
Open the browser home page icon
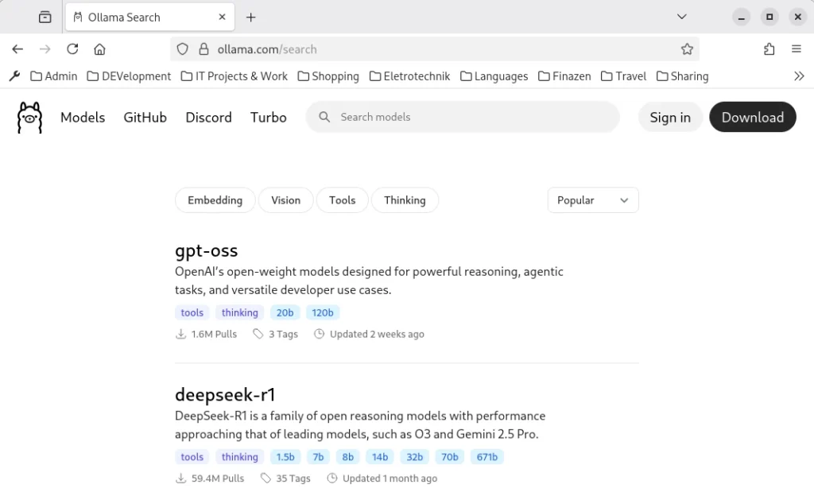(99, 48)
